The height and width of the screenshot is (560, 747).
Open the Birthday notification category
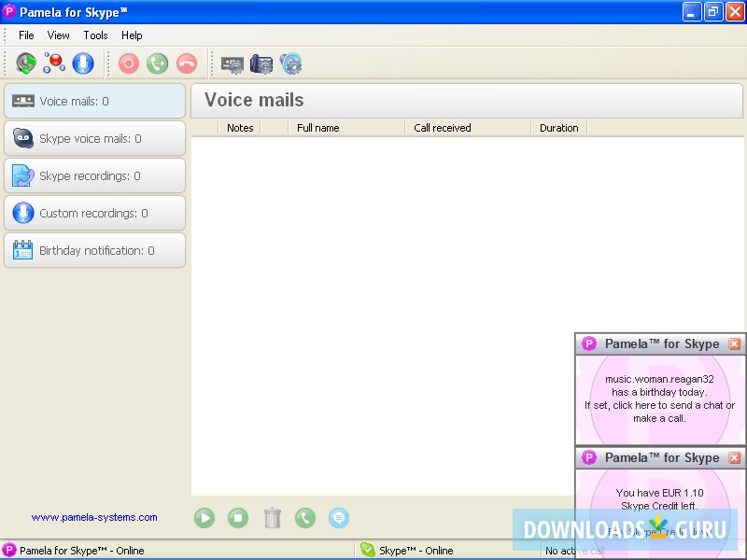point(95,250)
